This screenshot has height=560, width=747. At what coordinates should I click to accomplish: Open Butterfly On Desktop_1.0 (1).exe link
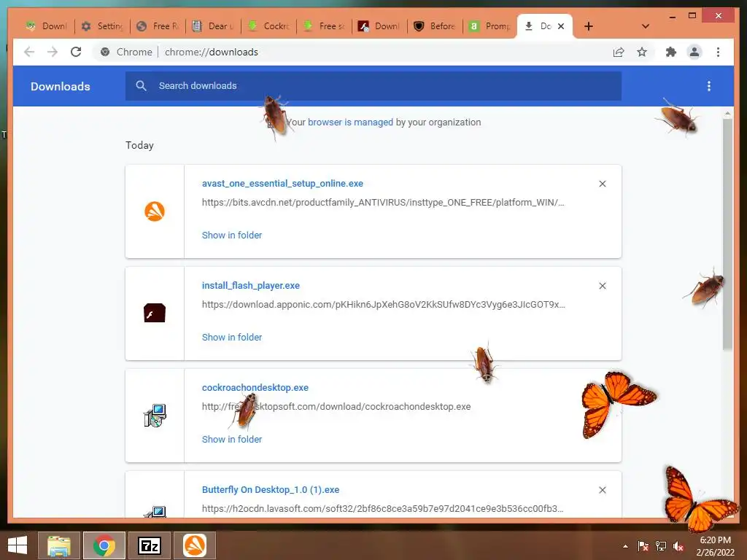point(271,489)
